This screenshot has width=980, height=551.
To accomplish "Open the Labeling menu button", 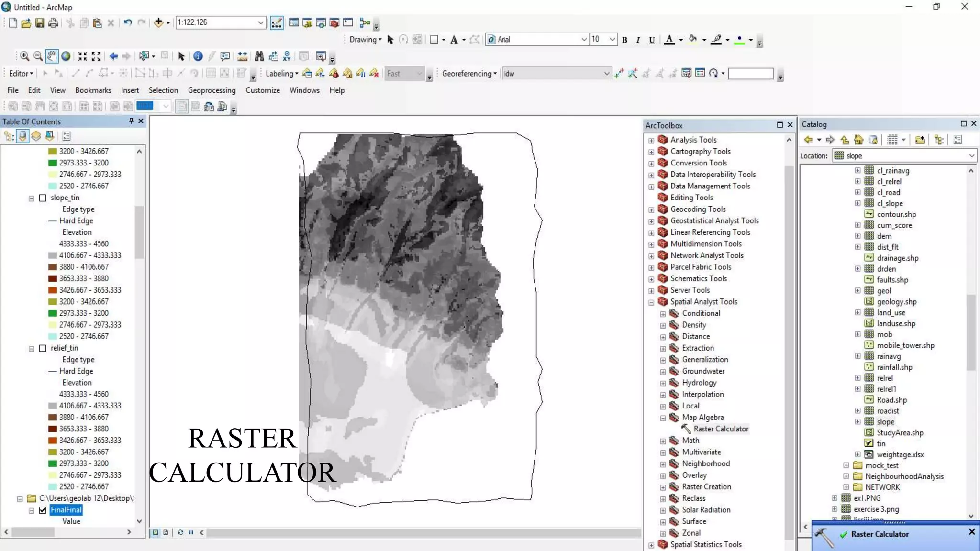I will [282, 74].
